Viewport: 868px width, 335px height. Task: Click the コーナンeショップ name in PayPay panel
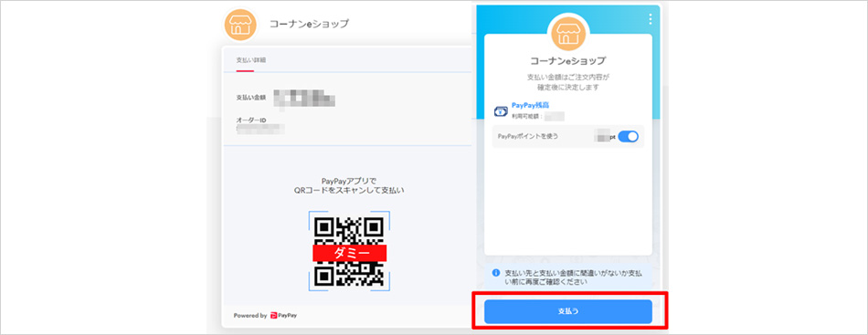pos(568,61)
